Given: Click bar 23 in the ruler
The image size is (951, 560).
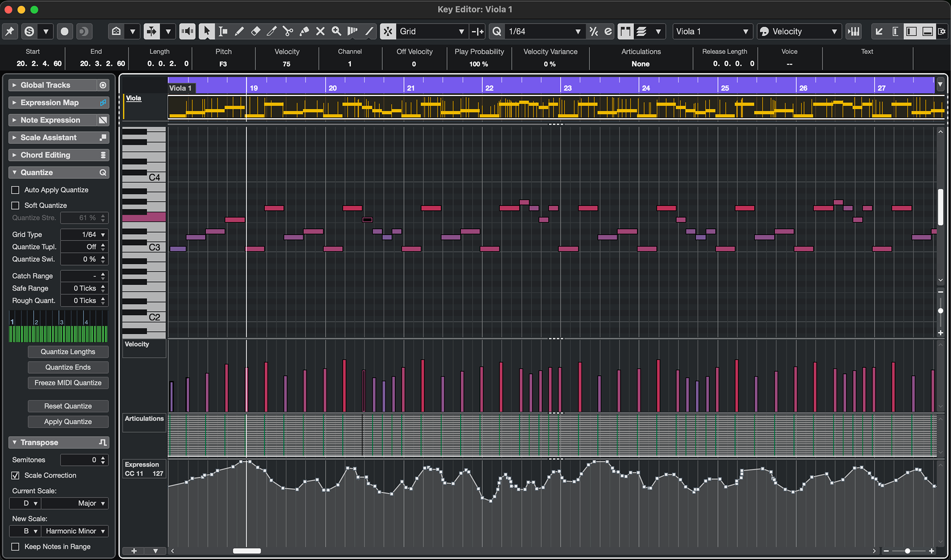Looking at the screenshot, I should [x=567, y=88].
